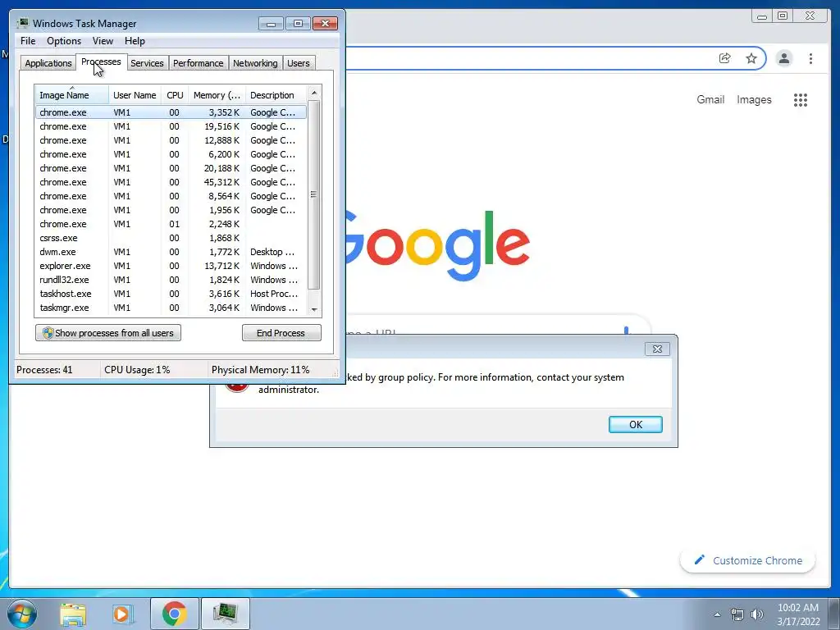Click OK in group policy dialog
The width and height of the screenshot is (840, 630).
tap(636, 424)
